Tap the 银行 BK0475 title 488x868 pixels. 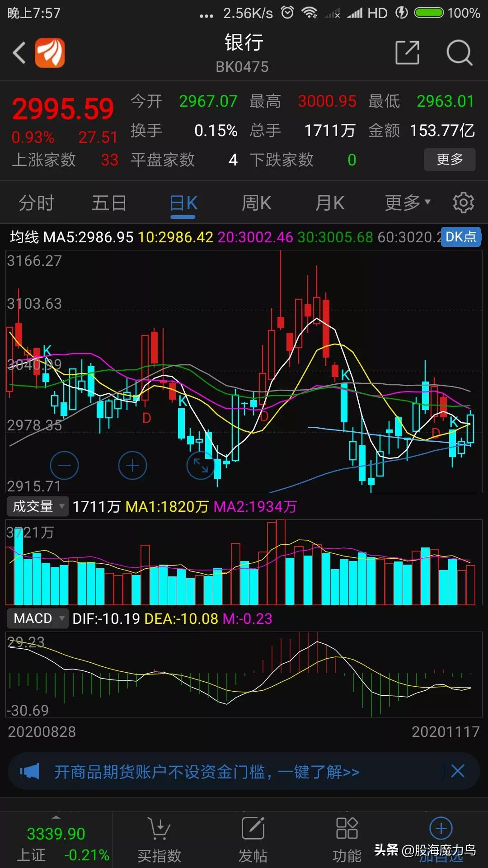coord(243,53)
